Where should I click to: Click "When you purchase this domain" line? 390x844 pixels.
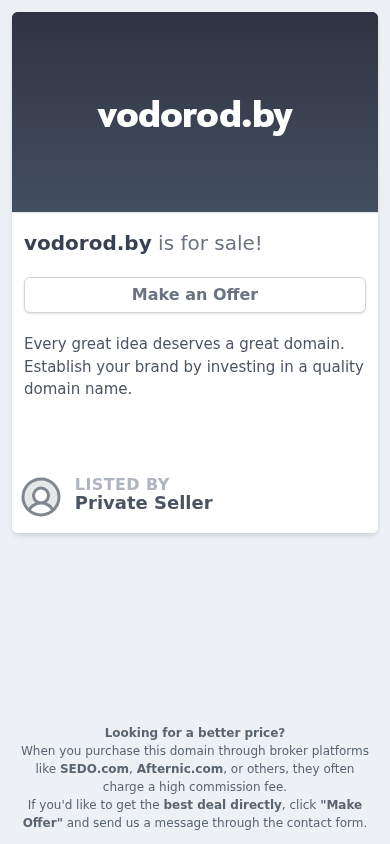click(195, 751)
